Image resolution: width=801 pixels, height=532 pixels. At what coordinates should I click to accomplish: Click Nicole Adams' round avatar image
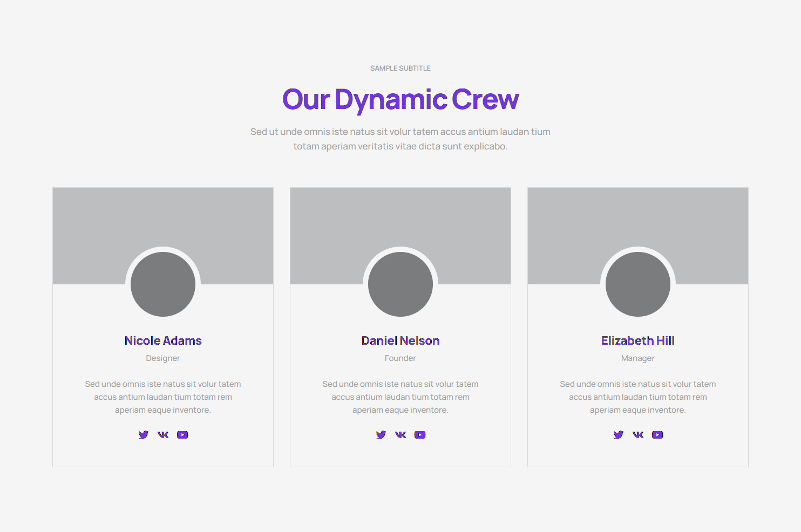[163, 284]
